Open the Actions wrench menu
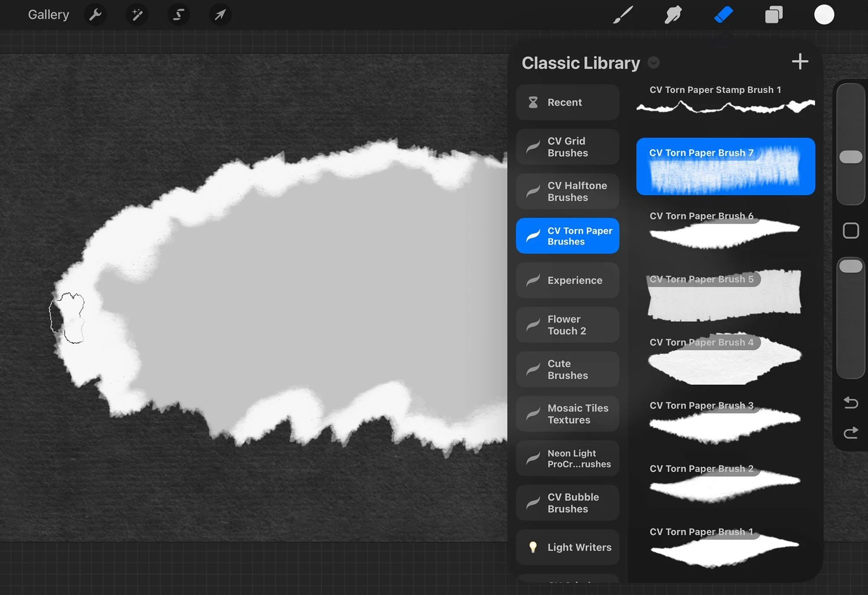The height and width of the screenshot is (595, 868). pyautogui.click(x=95, y=15)
